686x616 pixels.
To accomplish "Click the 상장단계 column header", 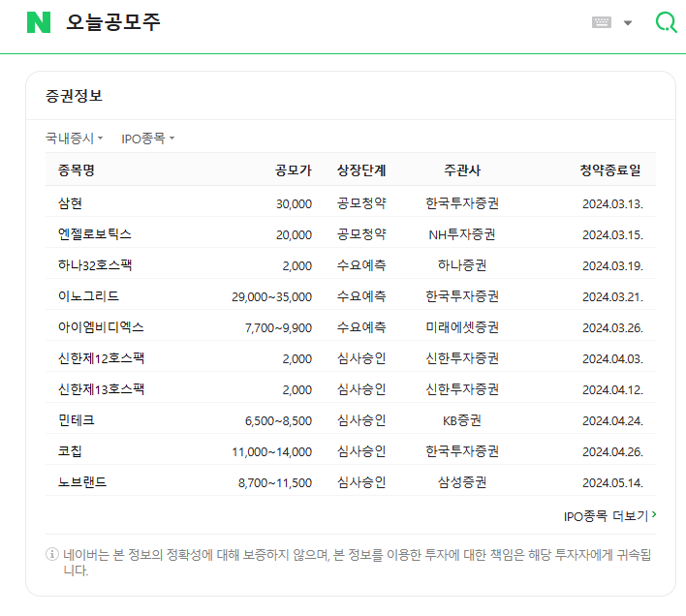I will tap(361, 170).
